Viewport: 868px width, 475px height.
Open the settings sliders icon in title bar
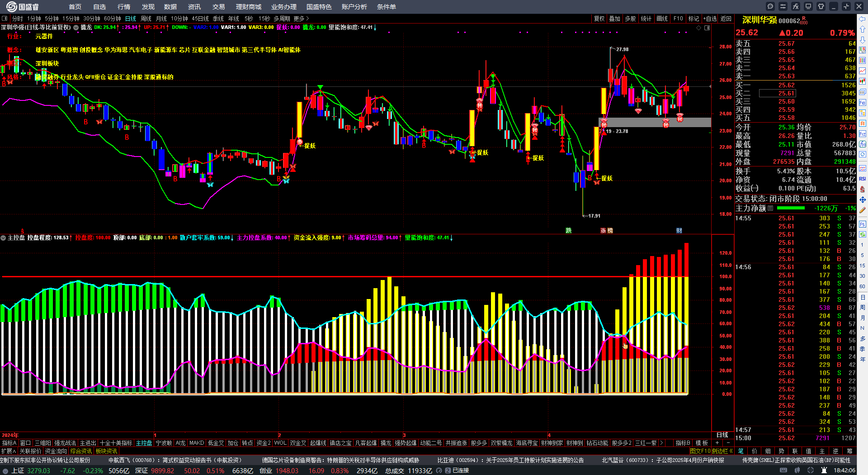click(783, 6)
